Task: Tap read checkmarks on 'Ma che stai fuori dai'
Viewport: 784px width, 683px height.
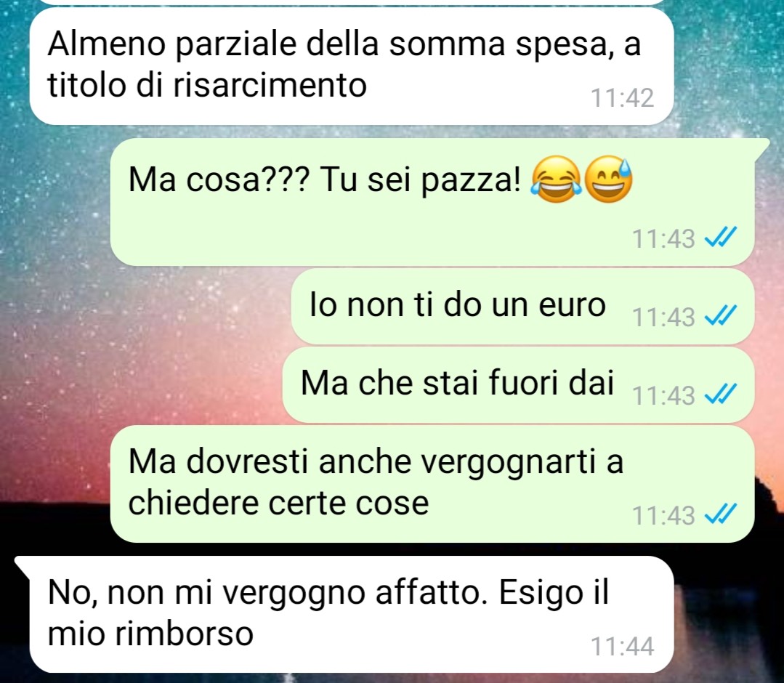Action: click(x=721, y=395)
